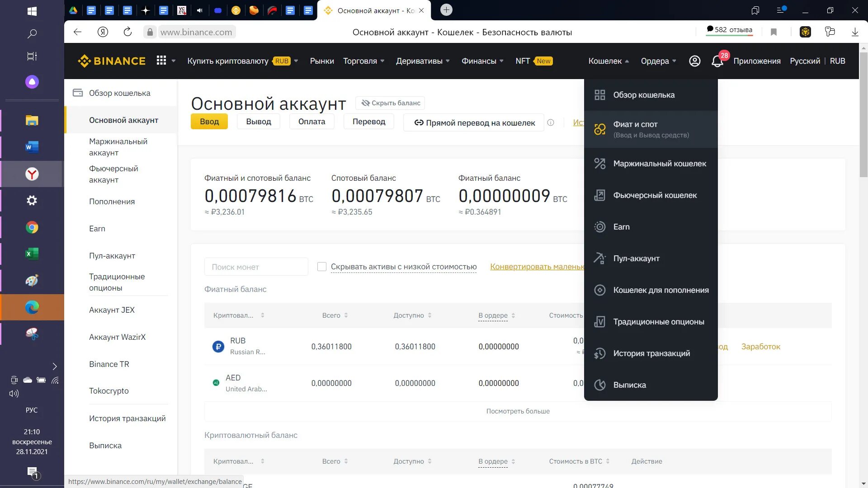Click the yellow Ввод deposit button
The height and width of the screenshot is (488, 868).
[x=209, y=122]
